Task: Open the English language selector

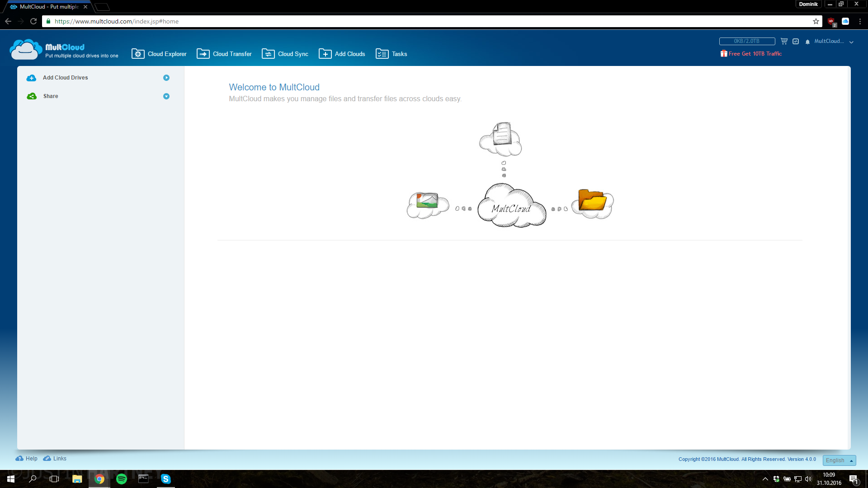Action: 839,460
